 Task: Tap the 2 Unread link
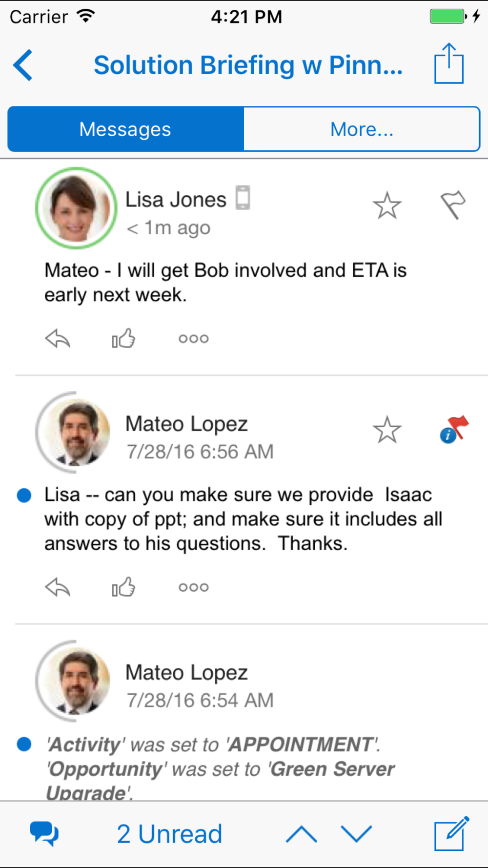point(169,833)
